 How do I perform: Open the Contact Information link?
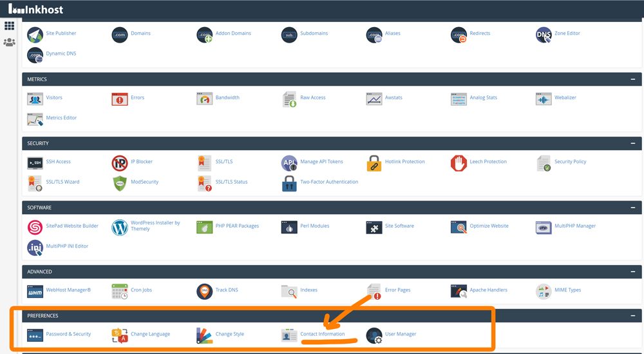[x=323, y=334]
